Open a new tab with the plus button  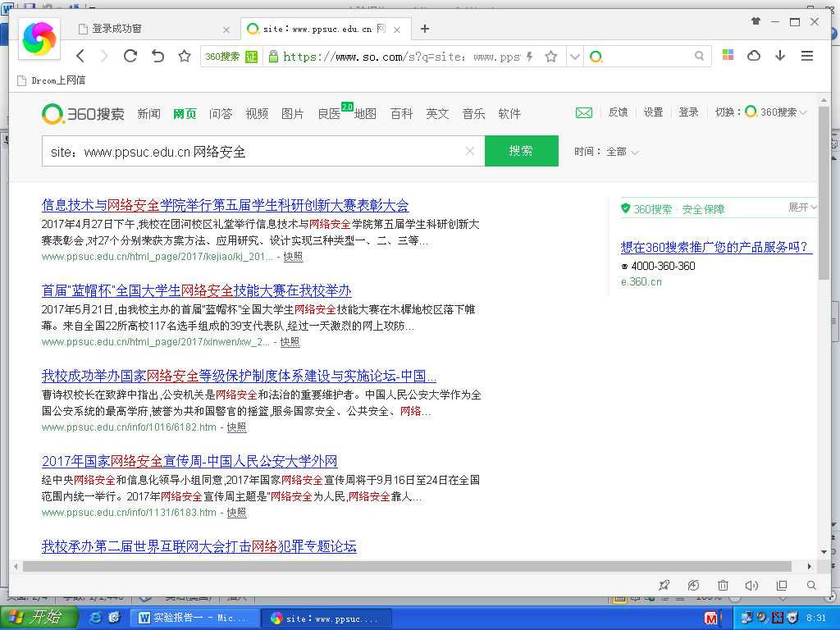coord(425,29)
